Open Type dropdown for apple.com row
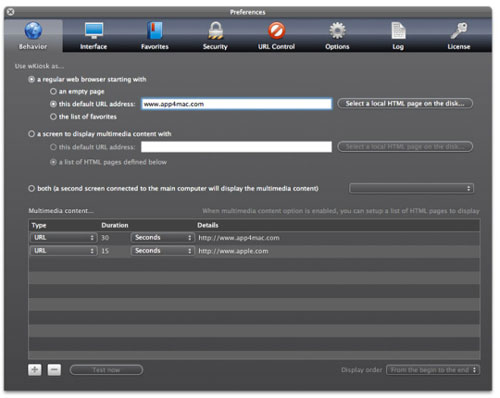 [x=63, y=251]
